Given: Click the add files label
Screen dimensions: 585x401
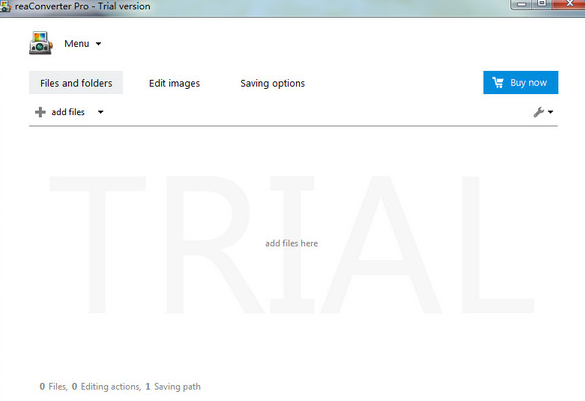Looking at the screenshot, I should coord(68,112).
